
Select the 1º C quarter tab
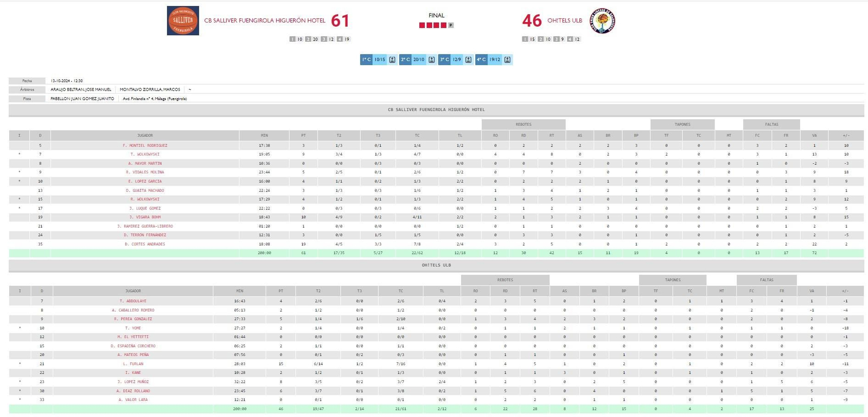click(367, 60)
